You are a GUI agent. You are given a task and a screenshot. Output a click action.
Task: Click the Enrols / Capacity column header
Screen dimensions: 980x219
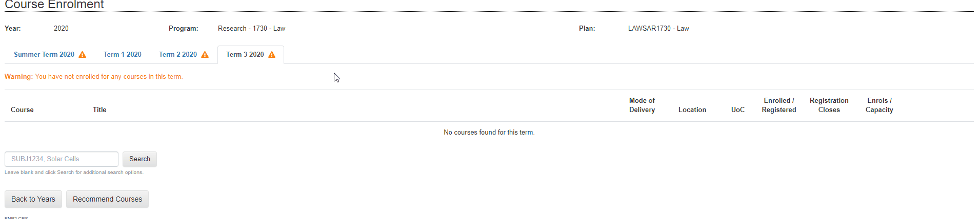tap(879, 105)
